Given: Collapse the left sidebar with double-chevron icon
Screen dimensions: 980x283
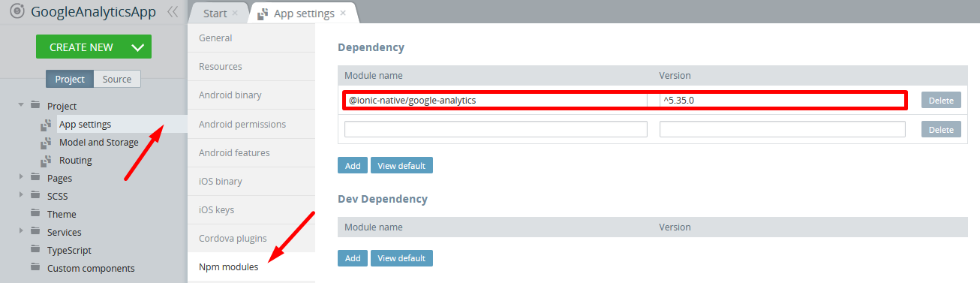Looking at the screenshot, I should (173, 12).
